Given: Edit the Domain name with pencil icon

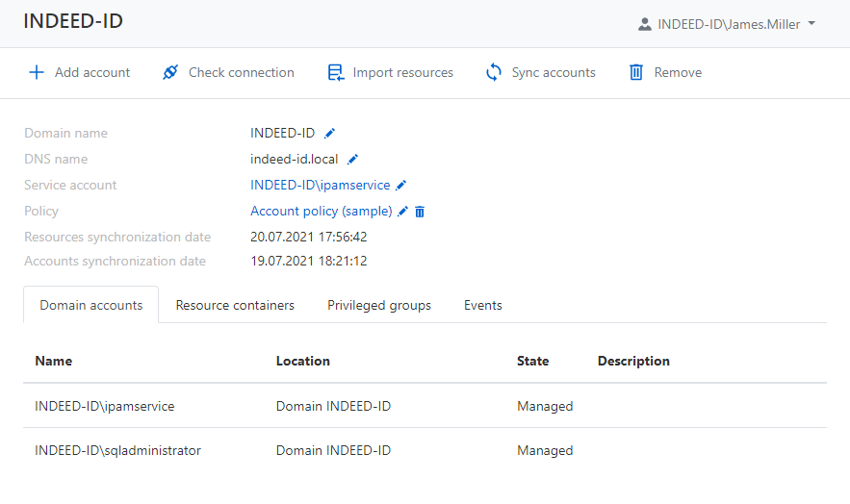Looking at the screenshot, I should coord(330,133).
